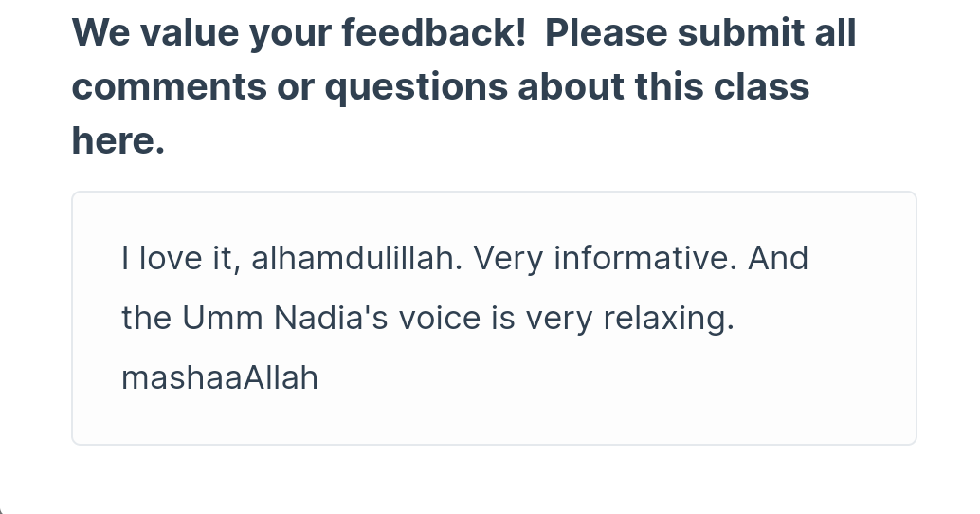Viewport: 980px width, 514px height.
Task: Click the word 'Very' in the comment
Action: [508, 259]
